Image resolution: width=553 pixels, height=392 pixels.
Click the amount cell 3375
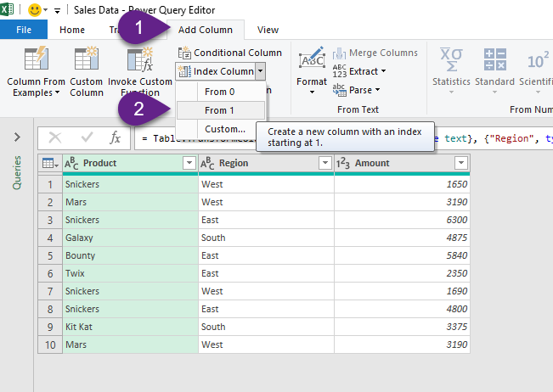point(403,327)
